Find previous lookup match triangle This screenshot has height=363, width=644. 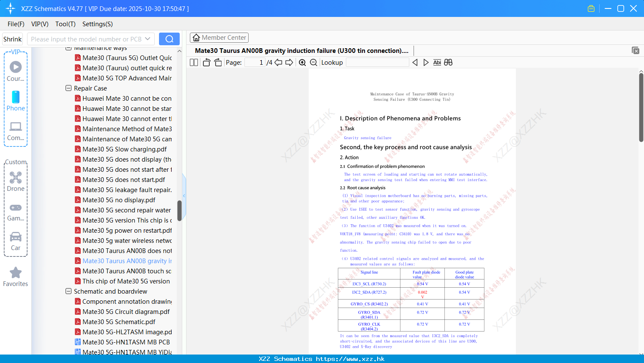[x=415, y=62]
